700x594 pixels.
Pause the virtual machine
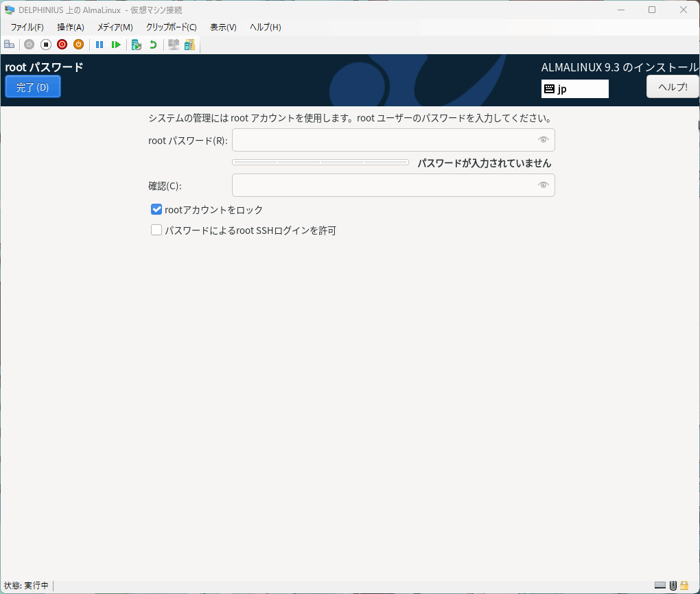100,44
